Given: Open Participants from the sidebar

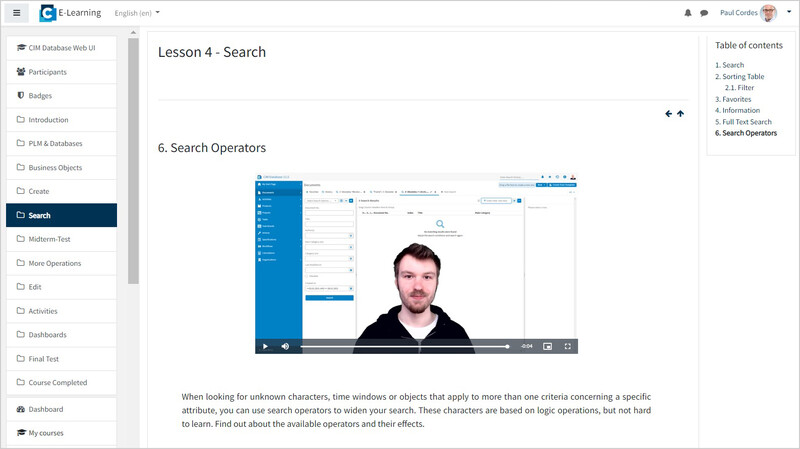Looking at the screenshot, I should pos(62,72).
